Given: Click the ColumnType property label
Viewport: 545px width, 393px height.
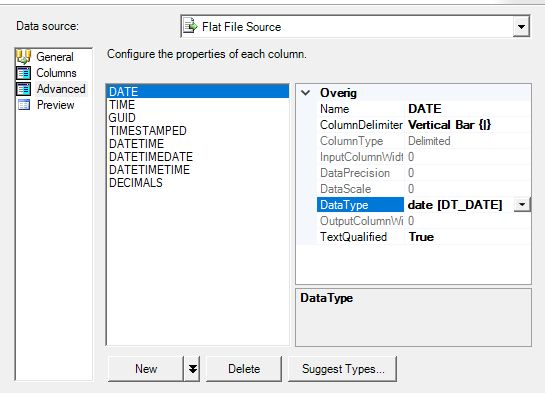Looking at the screenshot, I should pos(351,141).
